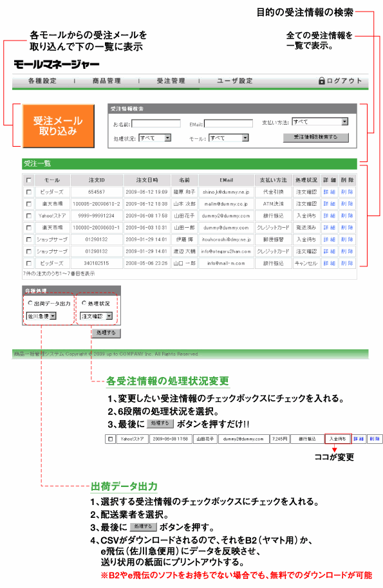Open the モール filter dropdown
This screenshot has width=383, height=588.
click(229, 138)
